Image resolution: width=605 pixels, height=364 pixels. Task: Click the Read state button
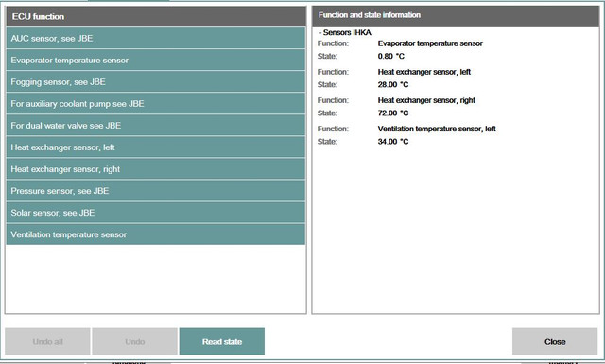[x=222, y=341]
